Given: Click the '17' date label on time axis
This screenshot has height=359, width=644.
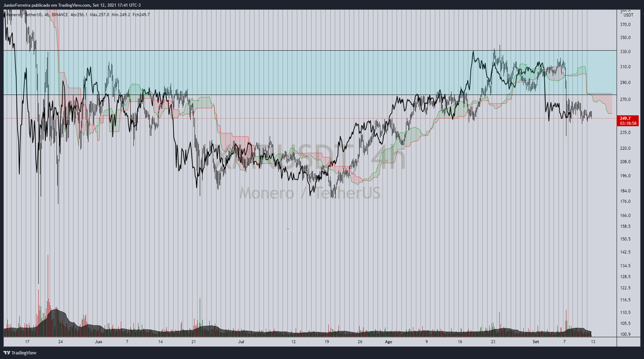Looking at the screenshot, I should 27,342.
